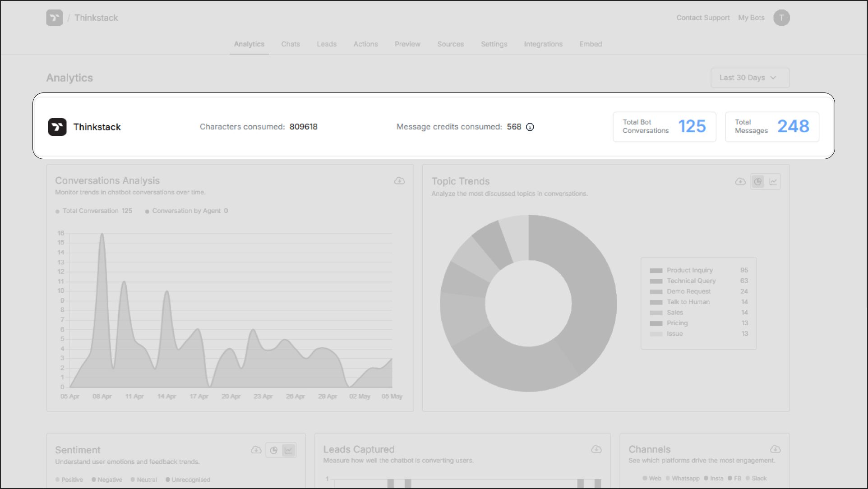Click the info icon beside message credits
This screenshot has height=489, width=868.
coord(530,127)
